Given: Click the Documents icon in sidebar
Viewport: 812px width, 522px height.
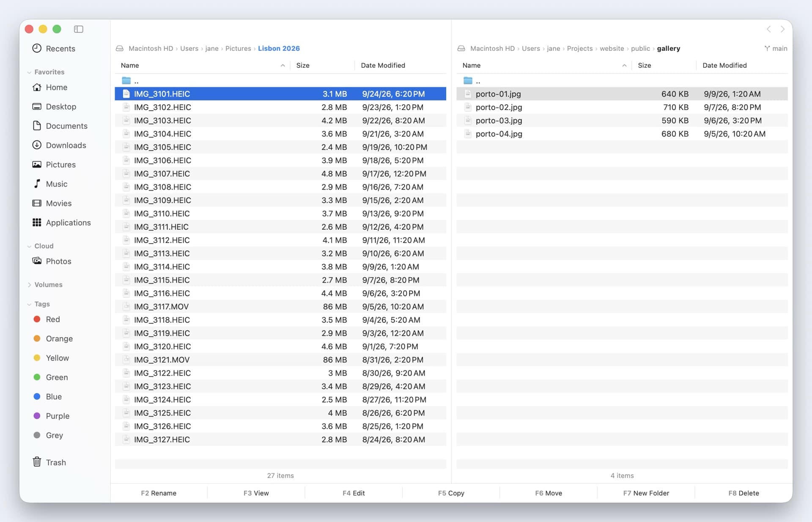Looking at the screenshot, I should tap(37, 126).
